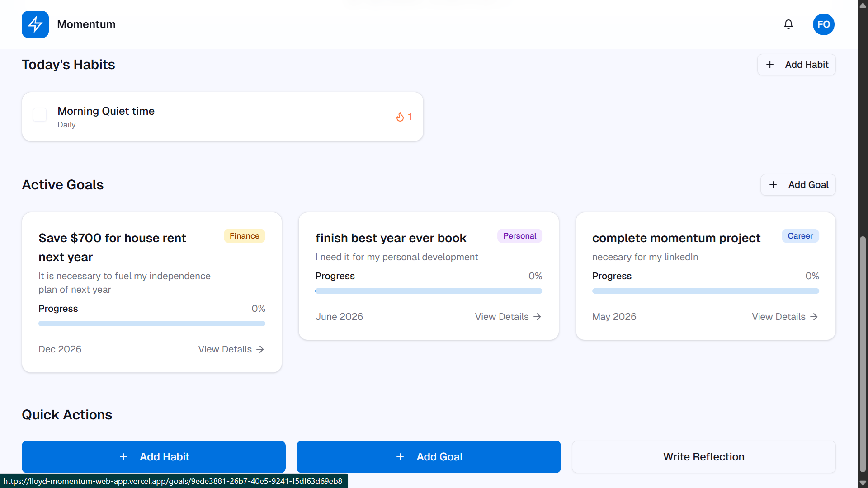Open View Details for finish best year ever book
Screen dimensions: 868x488
[x=508, y=317]
